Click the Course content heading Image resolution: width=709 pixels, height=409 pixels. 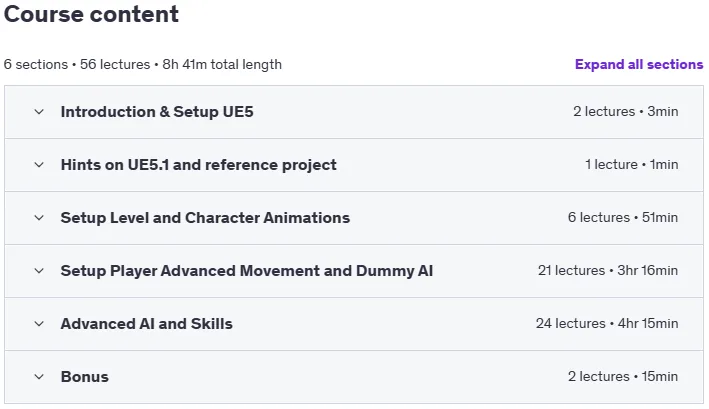point(91,14)
